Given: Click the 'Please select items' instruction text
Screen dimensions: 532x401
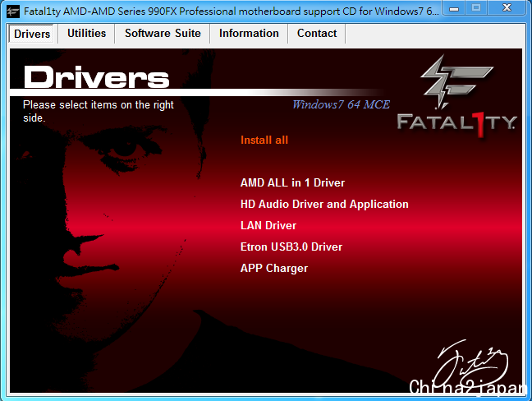Looking at the screenshot, I should pyautogui.click(x=98, y=111).
